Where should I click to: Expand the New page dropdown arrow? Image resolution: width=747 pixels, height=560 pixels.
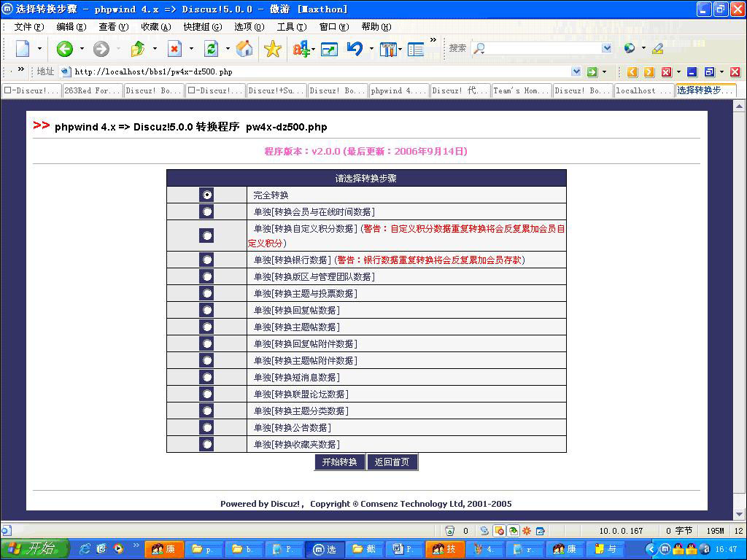[x=39, y=49]
